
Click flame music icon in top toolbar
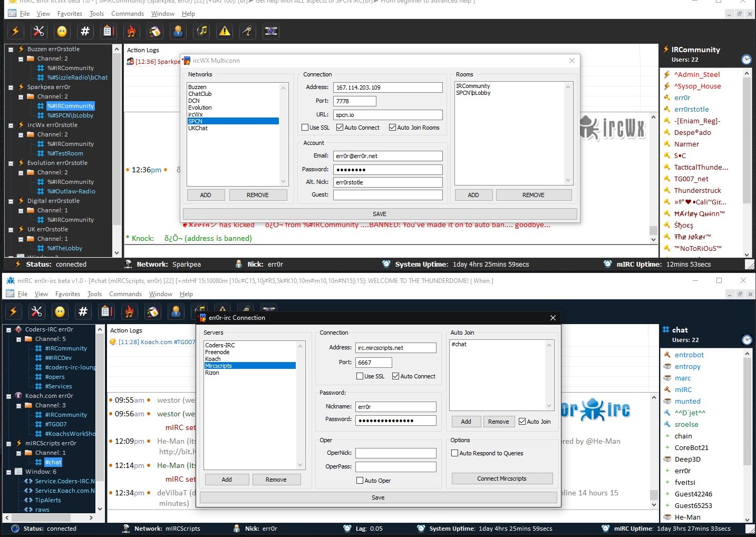click(x=131, y=32)
